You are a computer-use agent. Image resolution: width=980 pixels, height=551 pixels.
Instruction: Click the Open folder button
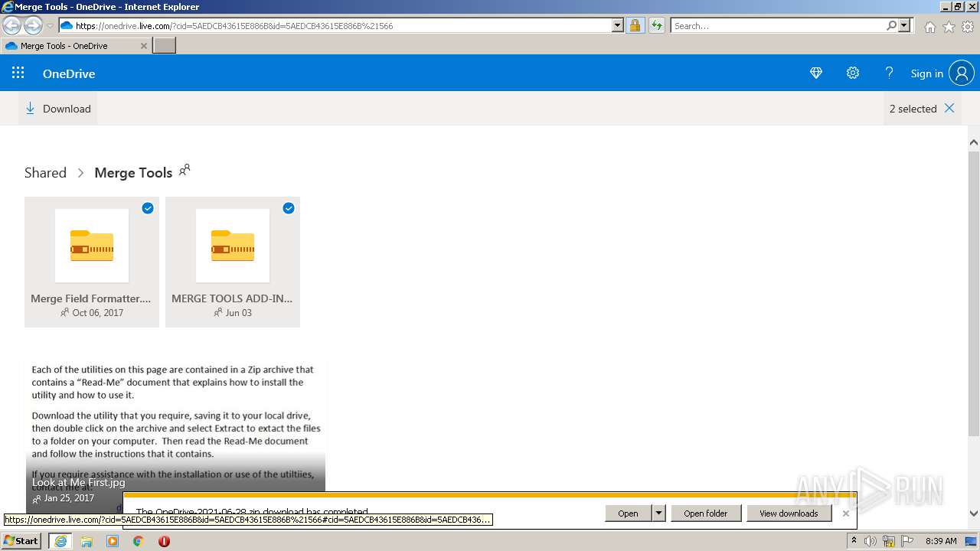coord(706,514)
